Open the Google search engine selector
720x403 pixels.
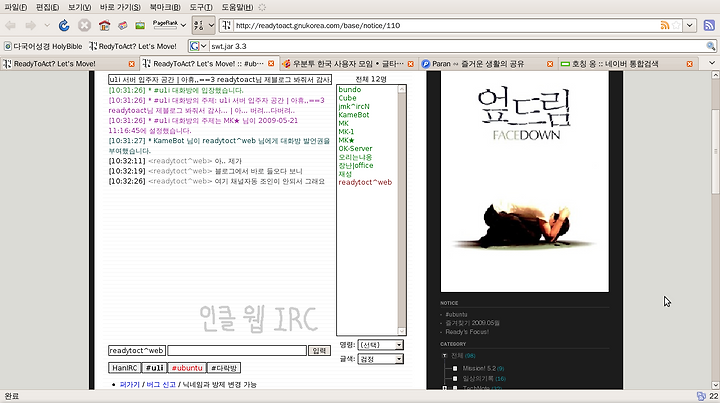tap(198, 46)
